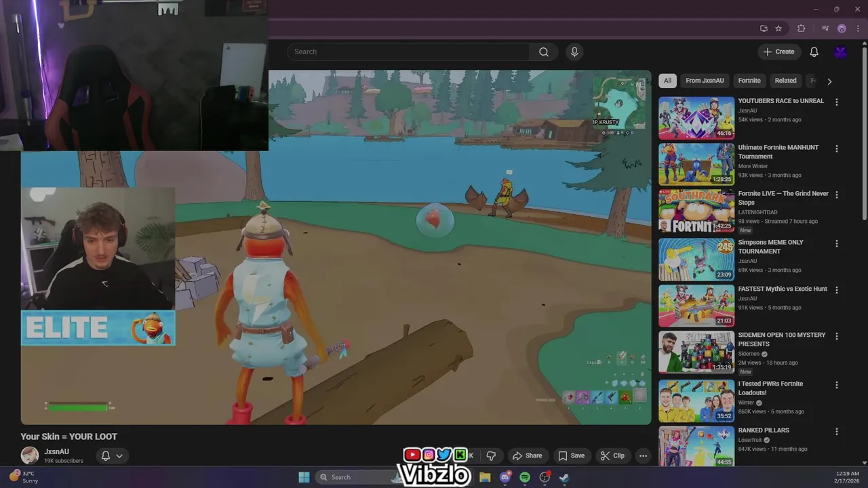Open options for SIDEMEN OPEN 100 MYSTERY PRESENTS
The height and width of the screenshot is (488, 868).
click(x=836, y=336)
